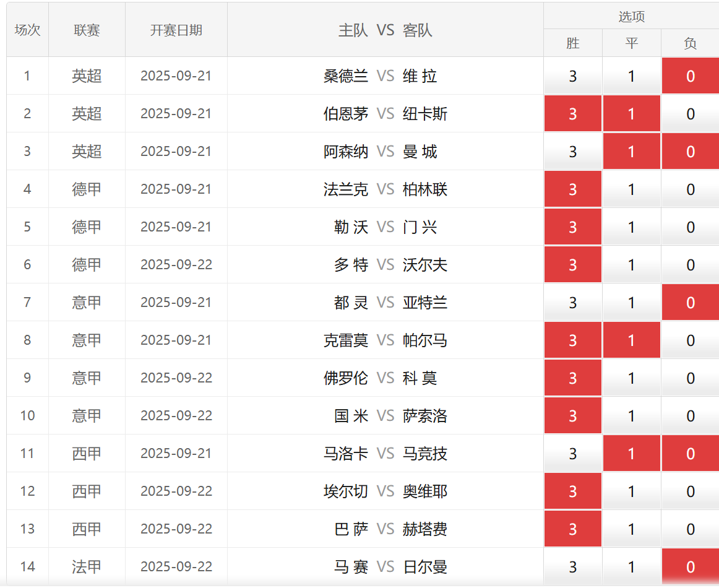Select win (3) for 马赛 vs 日尔曼
Screen dimensions: 719x588
click(572, 567)
